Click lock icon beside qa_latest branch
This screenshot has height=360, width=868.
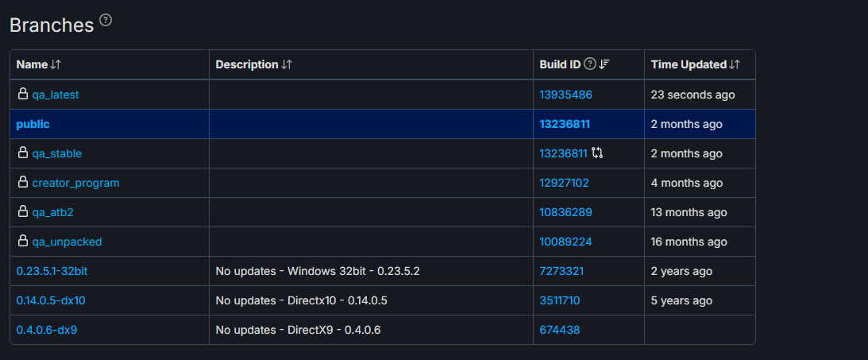[23, 95]
